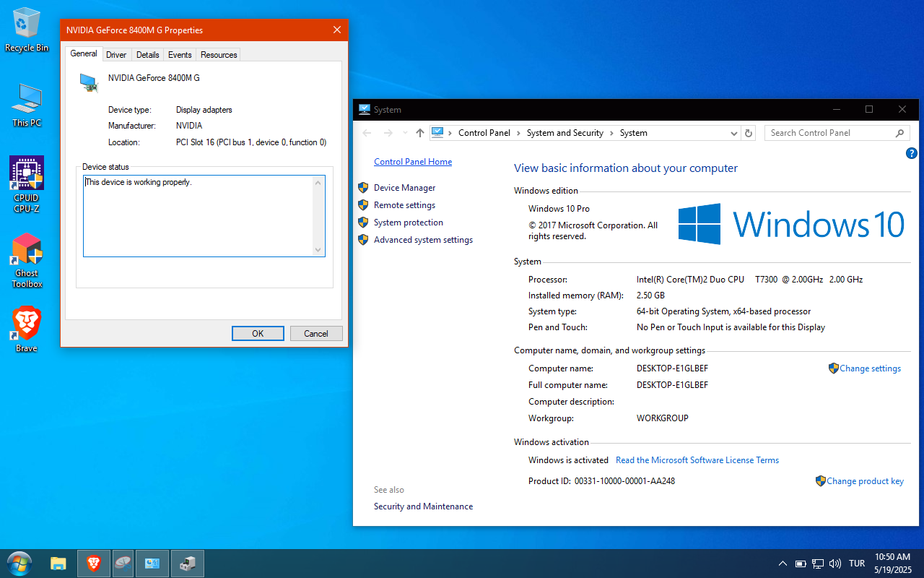Select the CPUID CPU-Z desktop shortcut

27,185
